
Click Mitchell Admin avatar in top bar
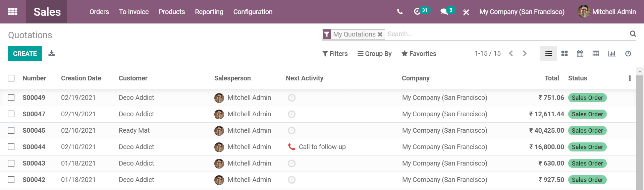(x=584, y=11)
